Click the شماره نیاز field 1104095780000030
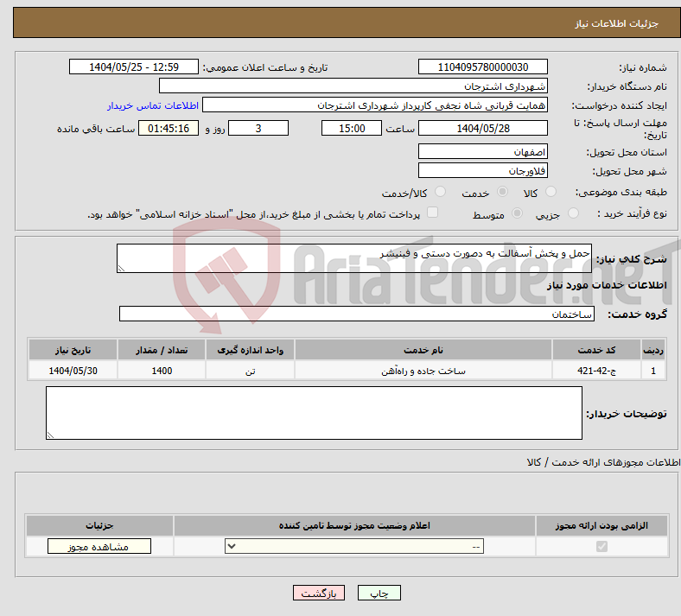Viewport: 681px width, 616px height. [x=483, y=67]
